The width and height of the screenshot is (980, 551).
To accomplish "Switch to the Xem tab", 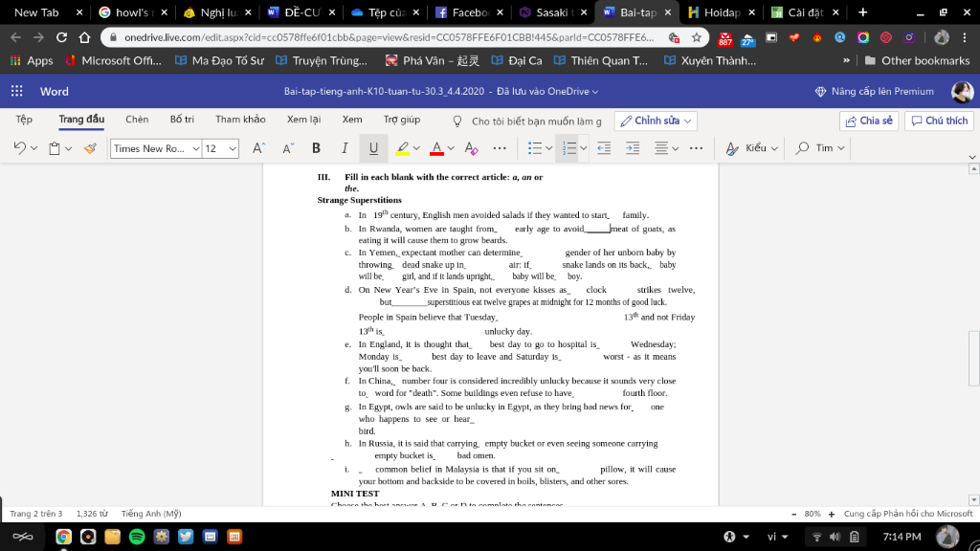I will [352, 120].
